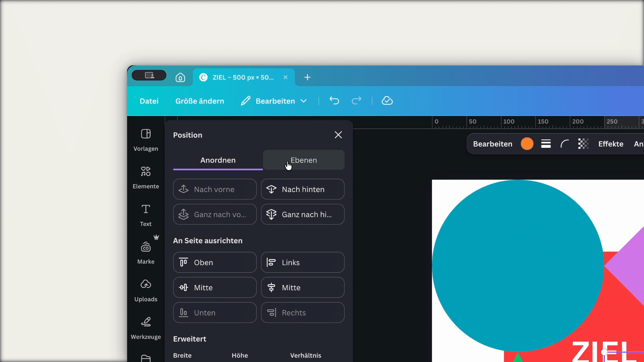Open the orange fill color swatch
The image size is (644, 362).
click(x=527, y=144)
